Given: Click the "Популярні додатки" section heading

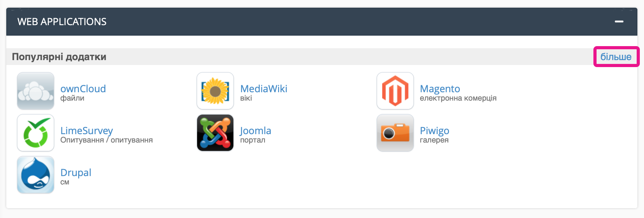Looking at the screenshot, I should (59, 57).
